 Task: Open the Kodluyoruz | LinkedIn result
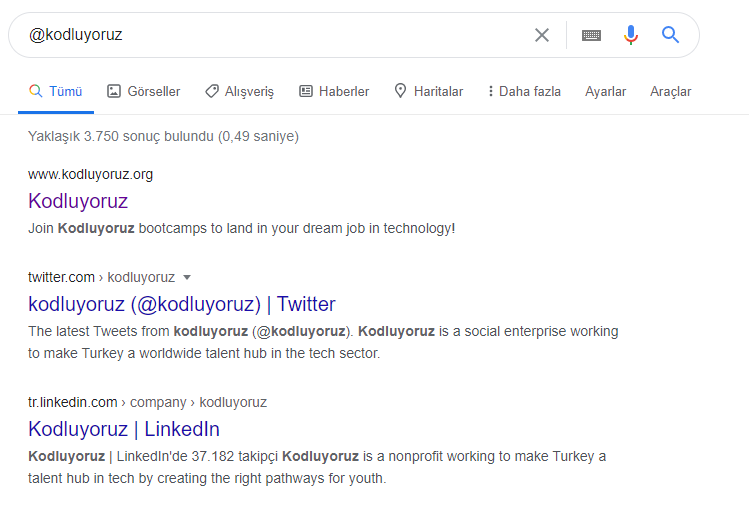click(124, 429)
